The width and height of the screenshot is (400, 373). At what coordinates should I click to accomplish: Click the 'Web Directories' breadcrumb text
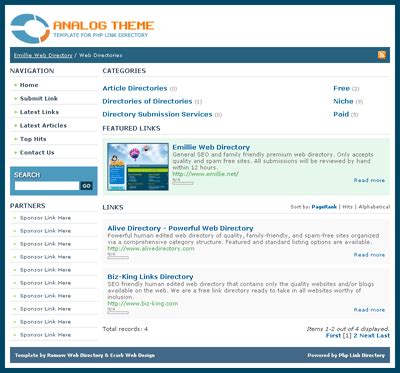tap(101, 55)
